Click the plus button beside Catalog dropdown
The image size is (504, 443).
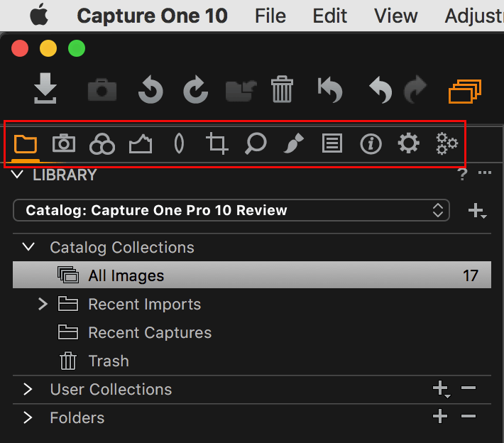[x=477, y=211]
